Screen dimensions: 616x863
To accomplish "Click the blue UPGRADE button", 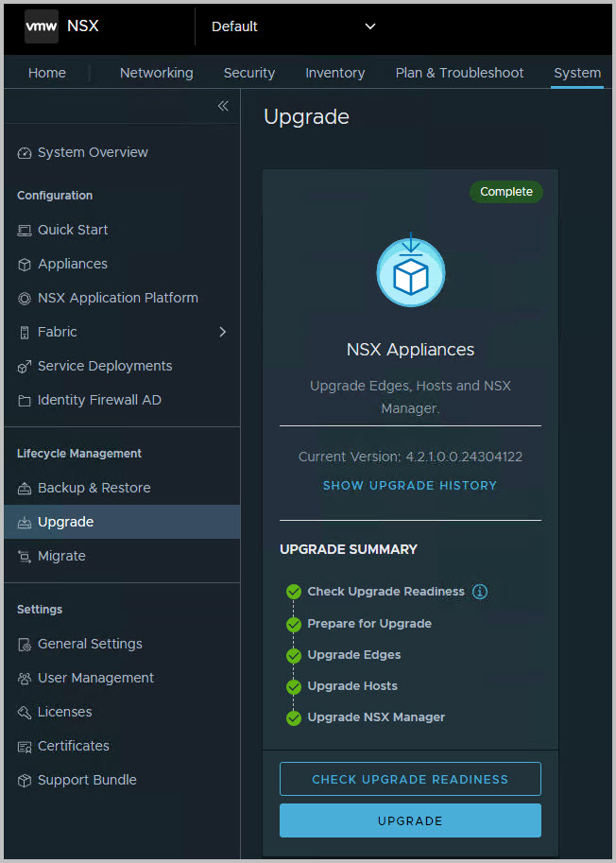I will (x=410, y=820).
